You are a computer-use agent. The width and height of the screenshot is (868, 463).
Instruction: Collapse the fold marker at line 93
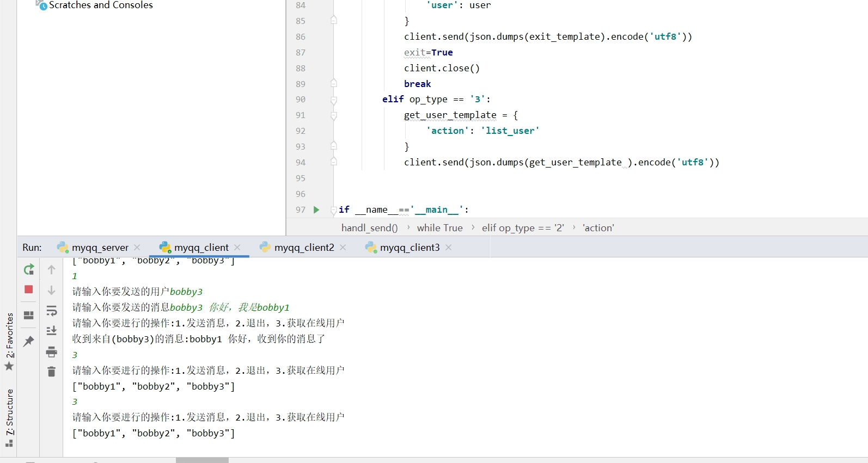(x=334, y=146)
